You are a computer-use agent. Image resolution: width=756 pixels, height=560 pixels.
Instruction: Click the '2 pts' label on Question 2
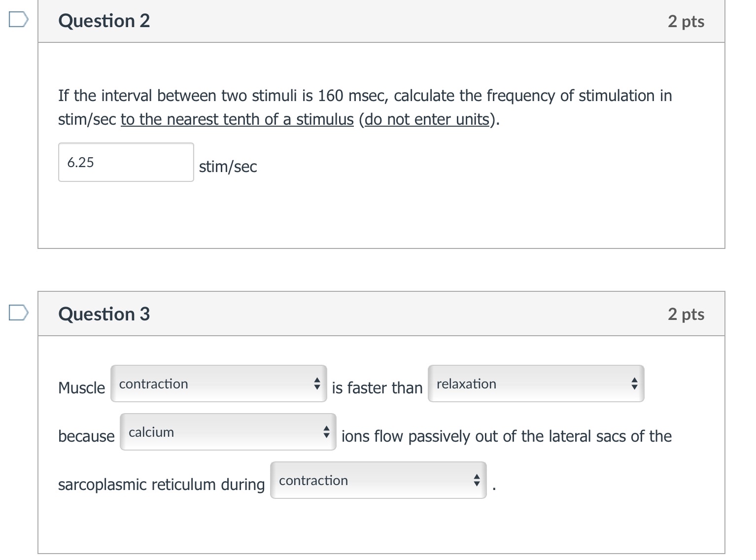687,21
